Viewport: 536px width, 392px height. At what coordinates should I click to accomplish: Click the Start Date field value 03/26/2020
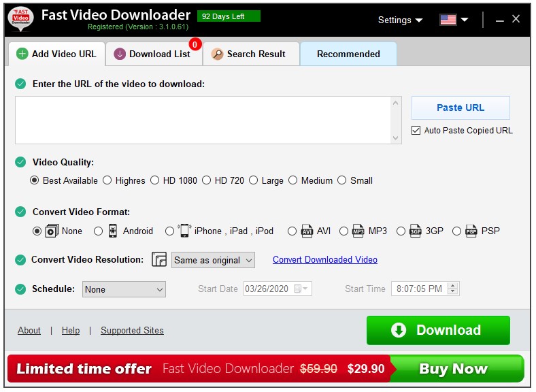point(267,289)
